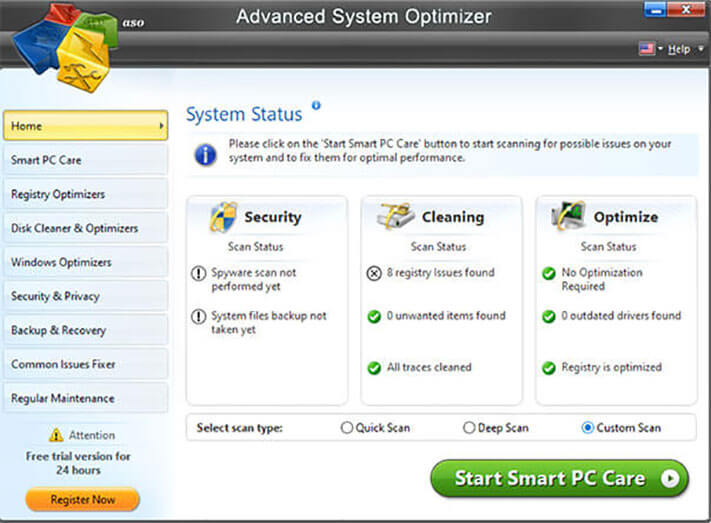
Task: Click warning icon beside Spyware scan not performed
Action: coord(198,274)
